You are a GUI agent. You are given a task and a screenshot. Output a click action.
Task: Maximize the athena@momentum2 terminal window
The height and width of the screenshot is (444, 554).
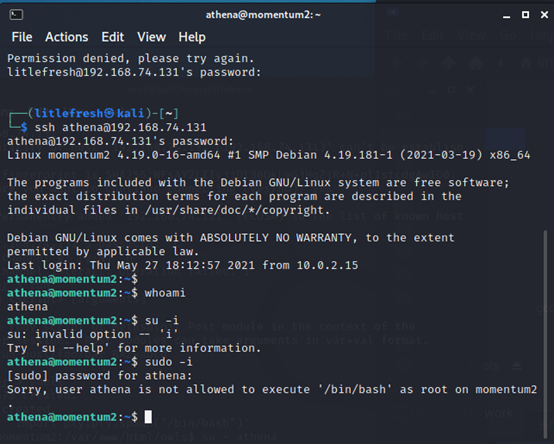pyautogui.click(x=525, y=14)
